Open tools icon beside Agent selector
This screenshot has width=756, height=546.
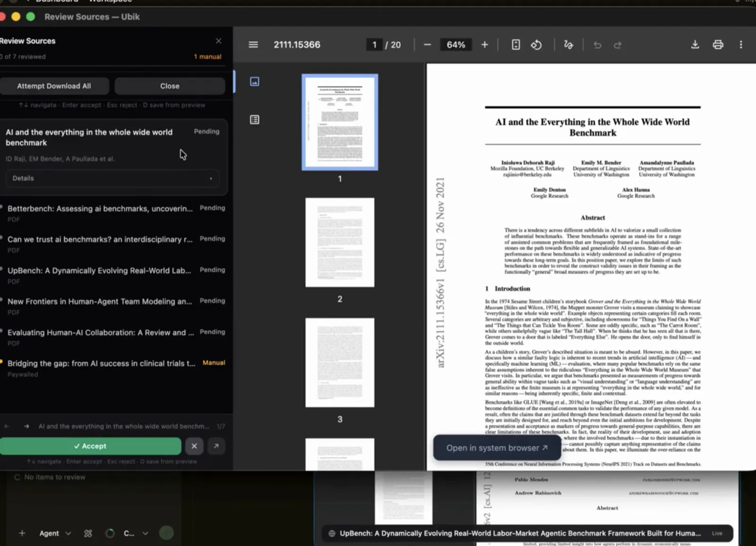tap(88, 533)
